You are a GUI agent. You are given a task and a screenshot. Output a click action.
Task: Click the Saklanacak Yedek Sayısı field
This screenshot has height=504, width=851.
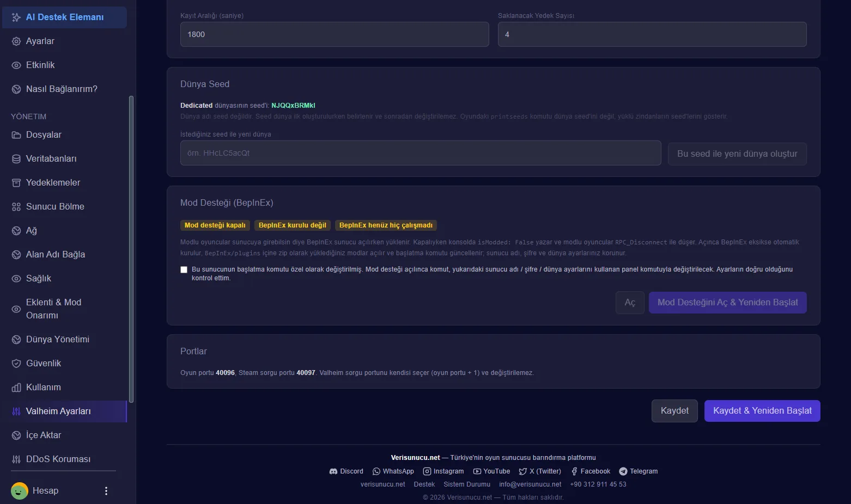pyautogui.click(x=652, y=34)
